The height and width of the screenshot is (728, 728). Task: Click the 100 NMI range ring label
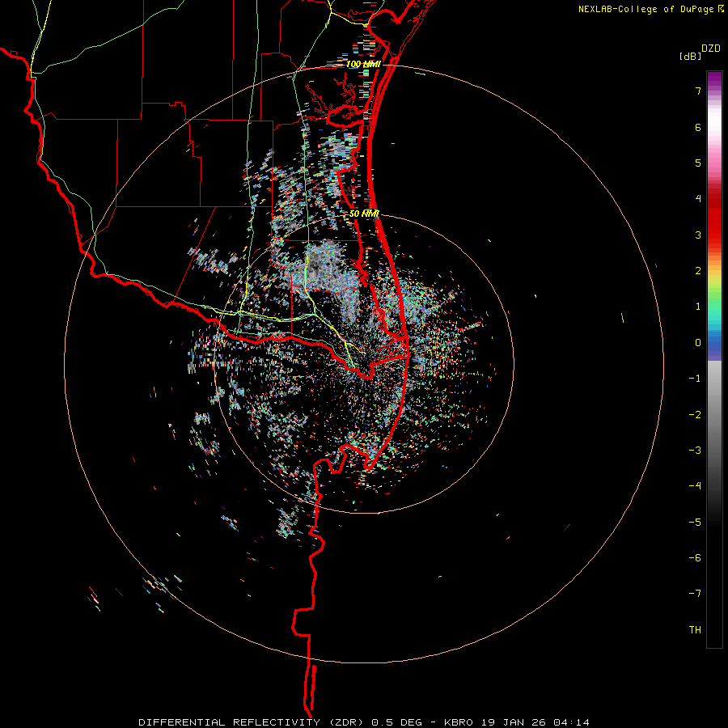click(363, 64)
